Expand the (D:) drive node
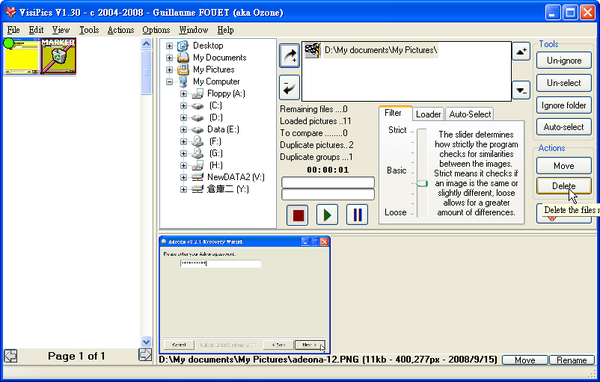 pos(183,118)
